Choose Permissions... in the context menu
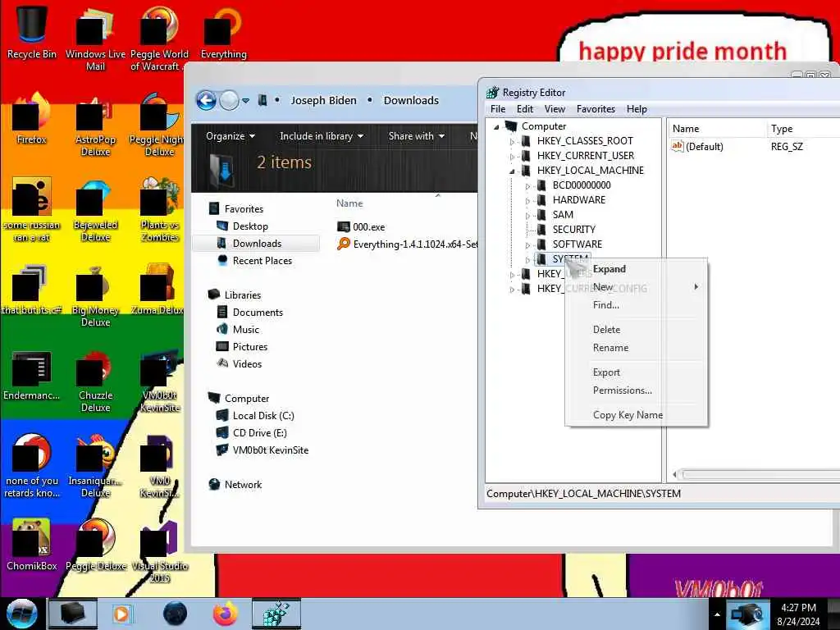The image size is (840, 630). point(637,390)
